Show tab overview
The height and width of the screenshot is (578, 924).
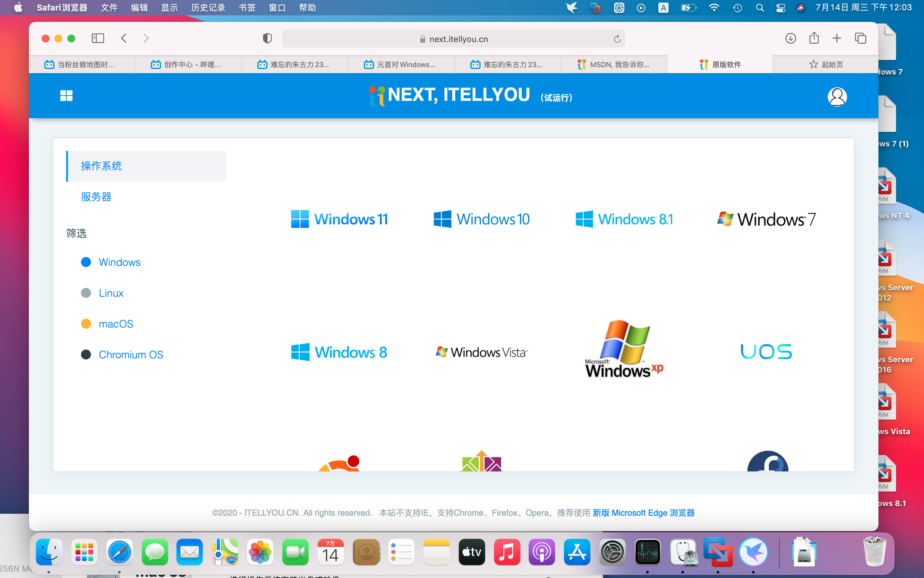tap(860, 38)
